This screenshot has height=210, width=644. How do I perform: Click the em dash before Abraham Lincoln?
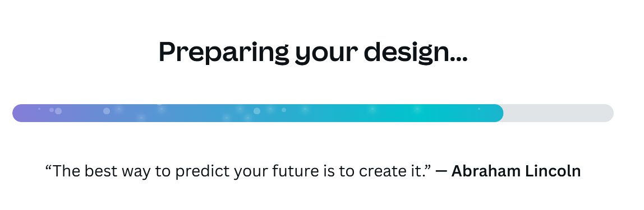pos(441,171)
